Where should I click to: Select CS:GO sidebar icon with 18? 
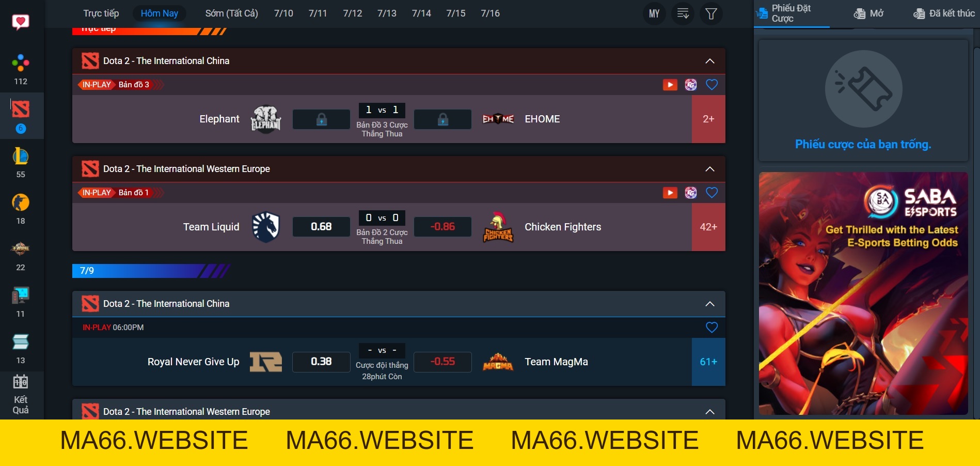[x=21, y=203]
